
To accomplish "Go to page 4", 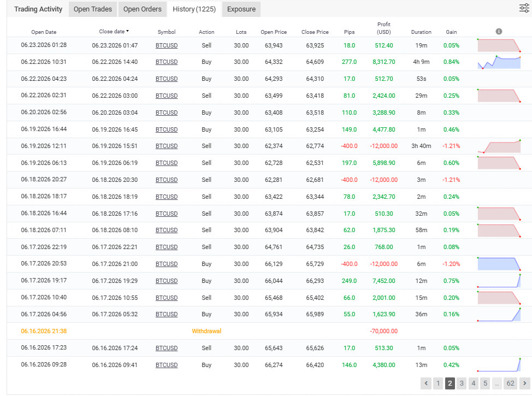I will 474,383.
